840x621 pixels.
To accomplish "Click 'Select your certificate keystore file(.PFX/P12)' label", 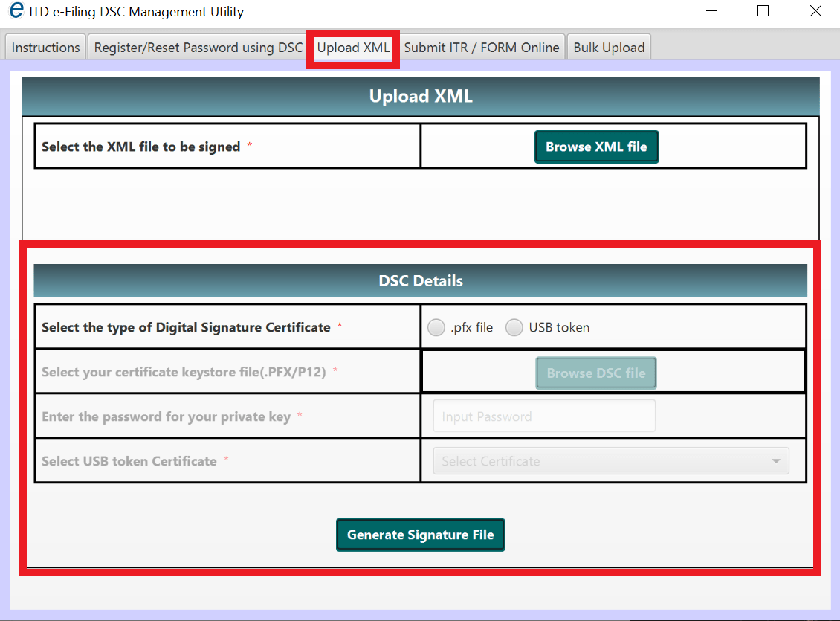I will [184, 372].
